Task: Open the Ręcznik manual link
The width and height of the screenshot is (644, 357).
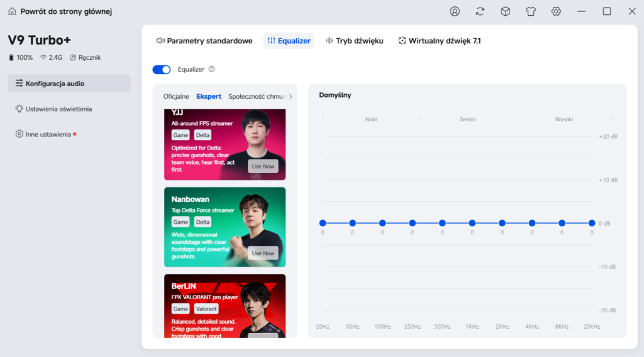Action: click(x=86, y=57)
